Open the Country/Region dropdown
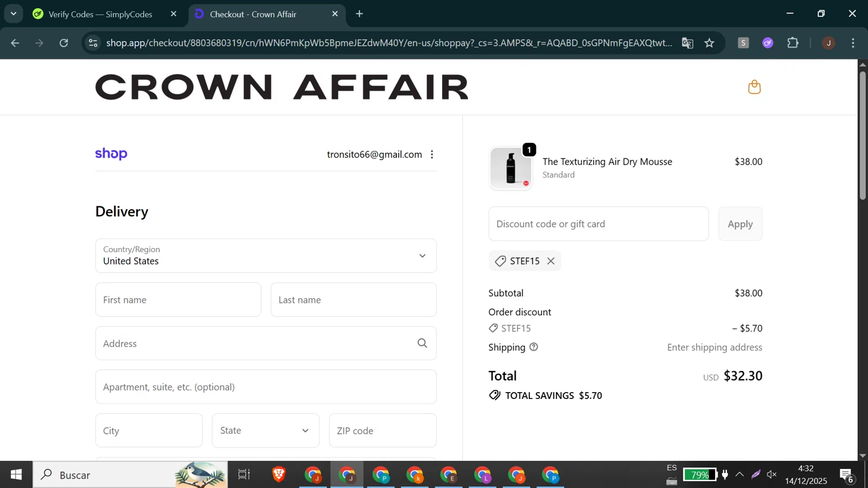868x488 pixels. 266,256
